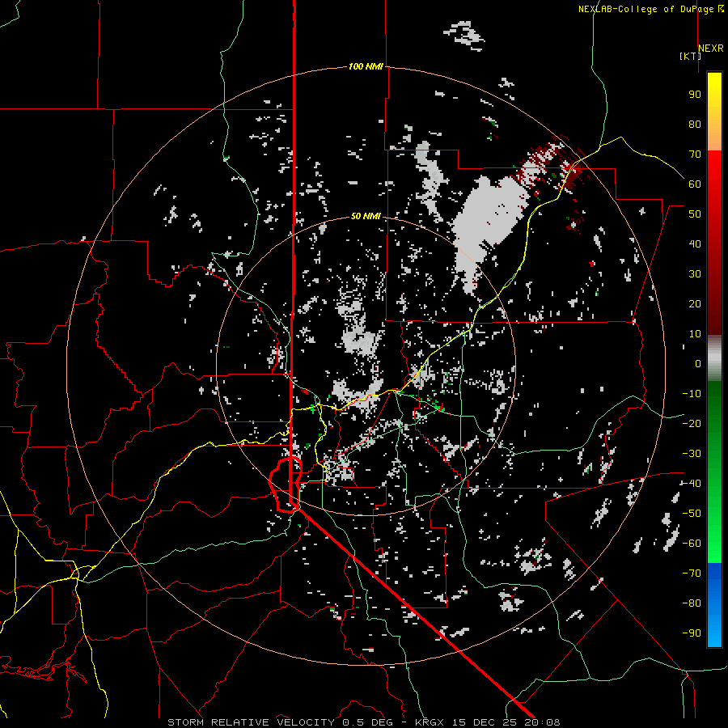Click the 90 value on the velocity scale
Screen dimensions: 728x728
[695, 95]
